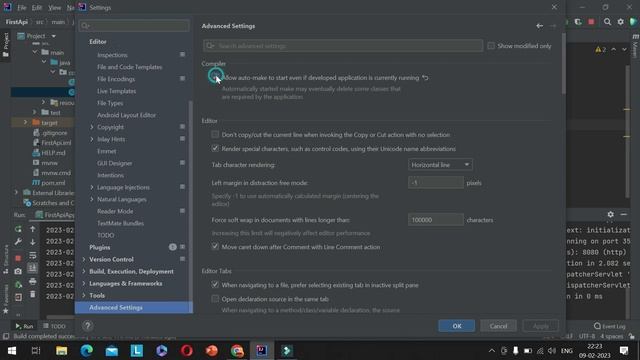Image resolution: width=640 pixels, height=360 pixels.
Task: Expand Copyright settings node
Action: coord(92,127)
